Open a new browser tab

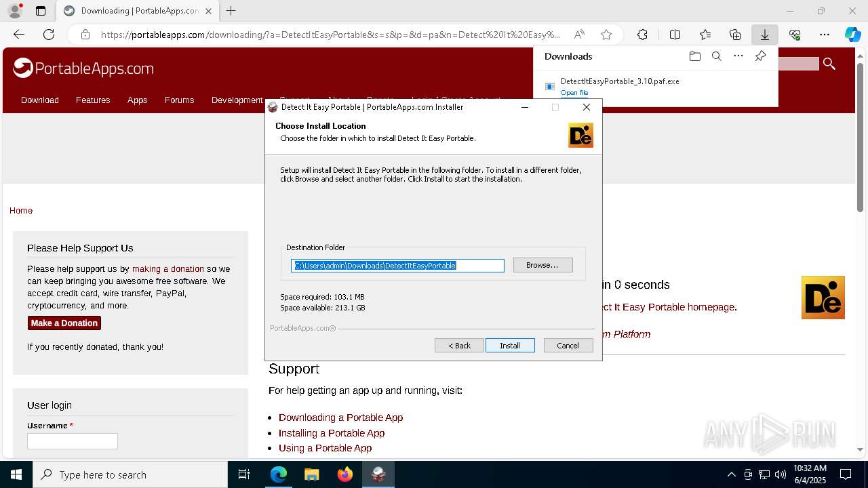[x=231, y=11]
